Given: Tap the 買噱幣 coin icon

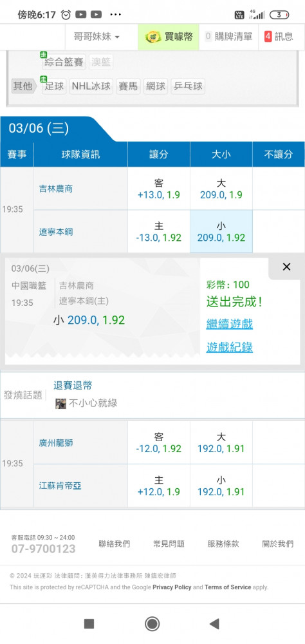Looking at the screenshot, I should (x=153, y=37).
